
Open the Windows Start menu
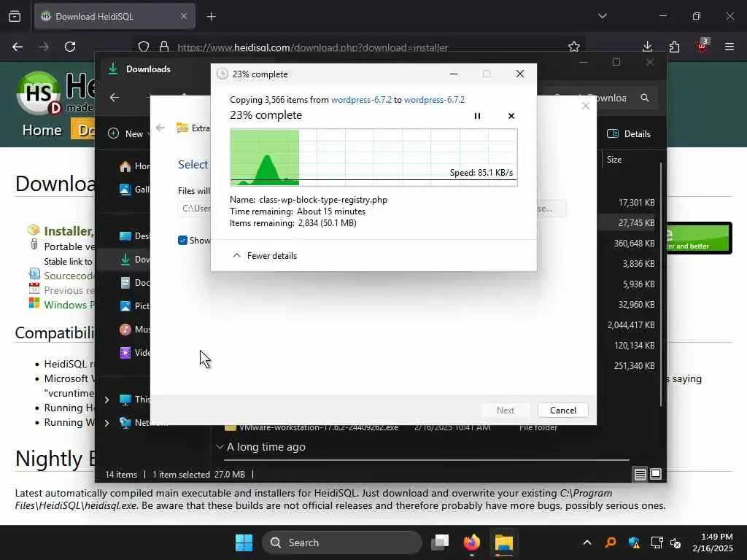tap(244, 542)
